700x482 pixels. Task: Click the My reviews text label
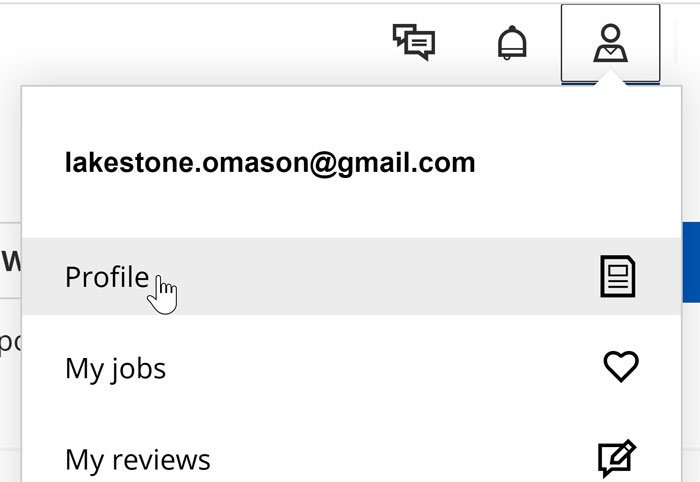pos(137,459)
